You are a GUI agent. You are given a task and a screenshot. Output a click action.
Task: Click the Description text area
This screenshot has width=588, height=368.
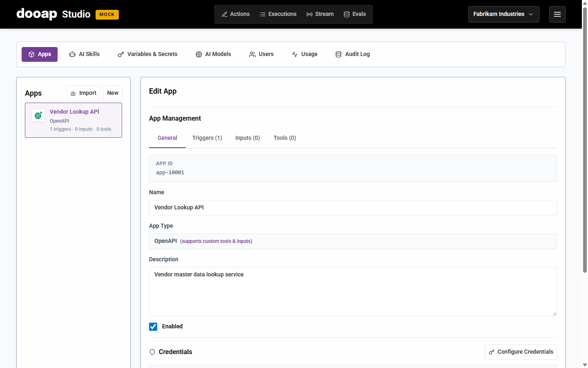(x=353, y=292)
